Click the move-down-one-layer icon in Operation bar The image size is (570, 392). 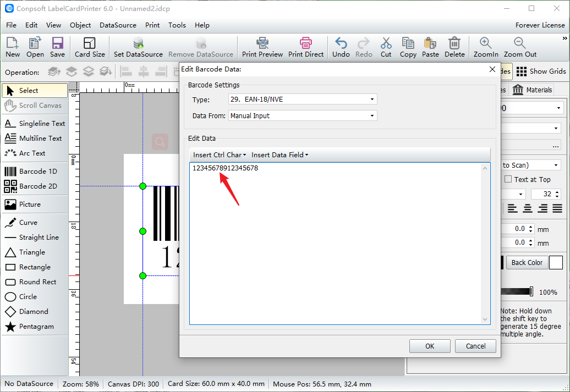89,71
